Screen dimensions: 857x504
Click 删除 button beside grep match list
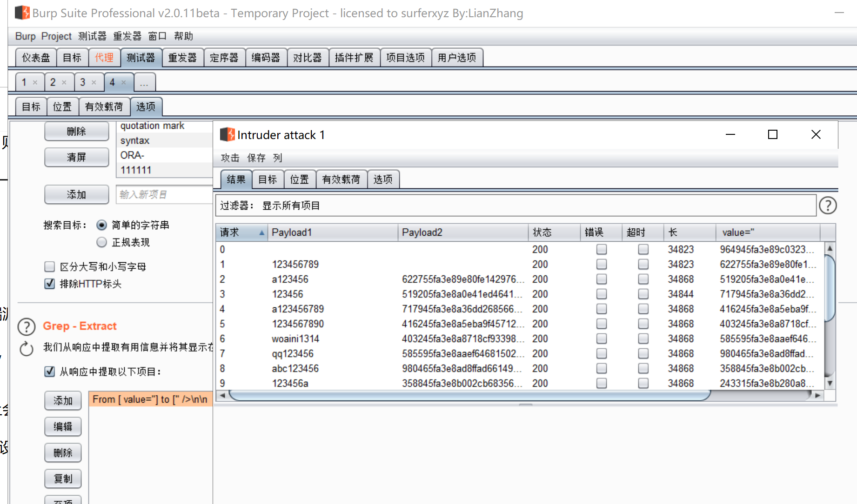click(x=77, y=132)
